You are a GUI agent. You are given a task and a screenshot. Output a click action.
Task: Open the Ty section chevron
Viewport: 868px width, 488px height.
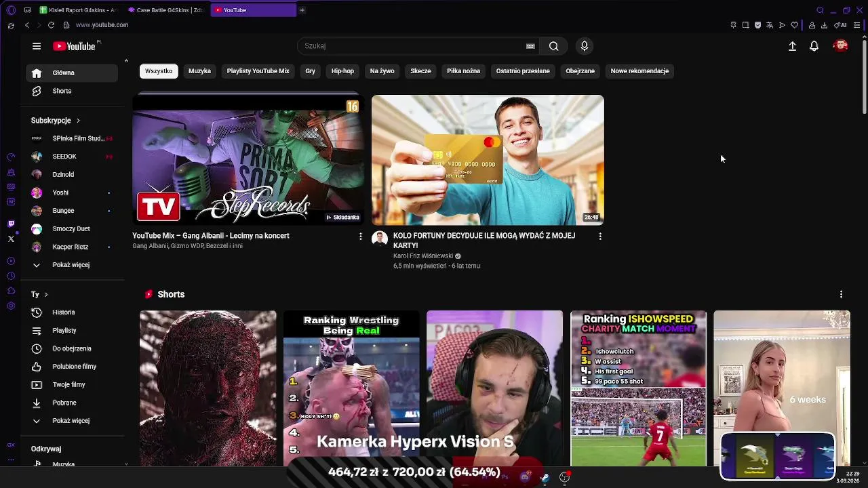click(x=45, y=295)
